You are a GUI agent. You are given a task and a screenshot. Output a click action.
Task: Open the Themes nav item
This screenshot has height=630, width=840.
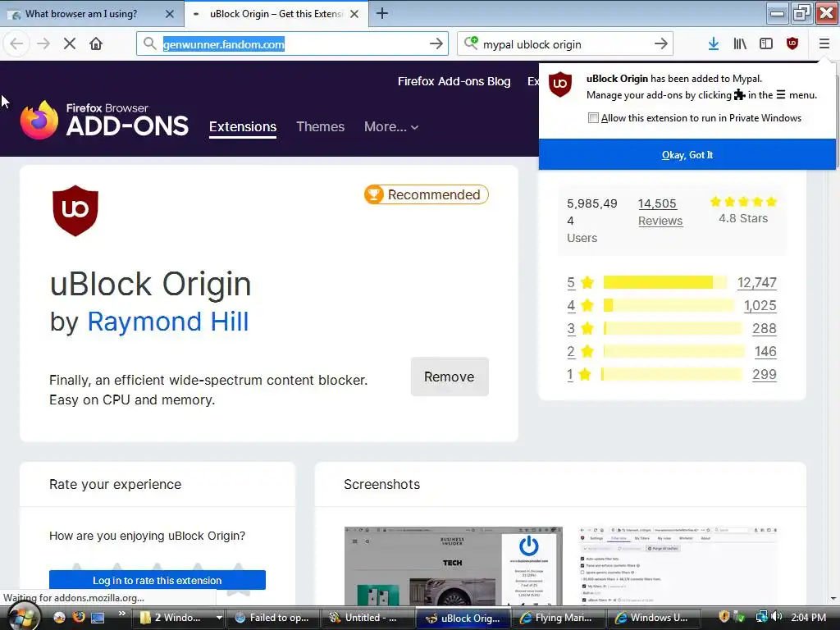pos(321,127)
